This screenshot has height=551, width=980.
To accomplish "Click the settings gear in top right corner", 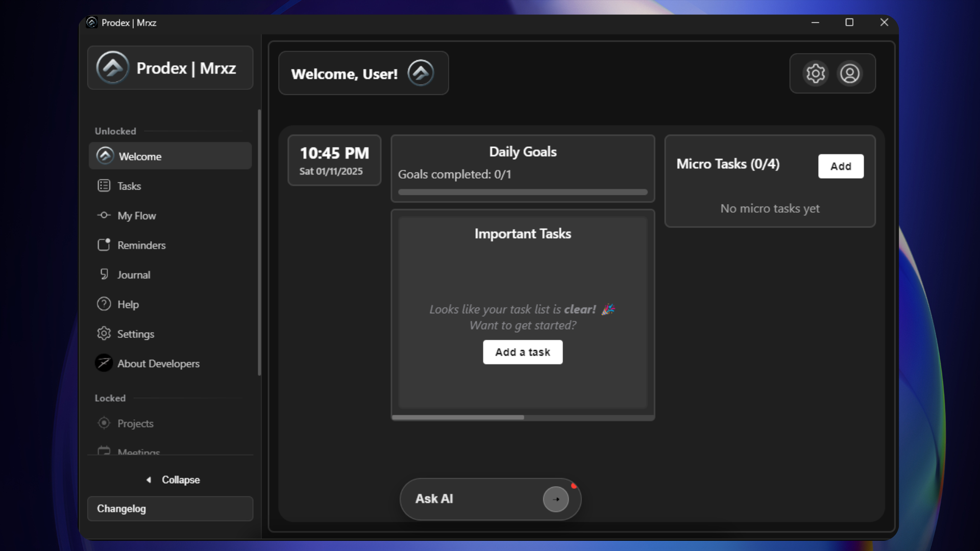I will pyautogui.click(x=815, y=73).
